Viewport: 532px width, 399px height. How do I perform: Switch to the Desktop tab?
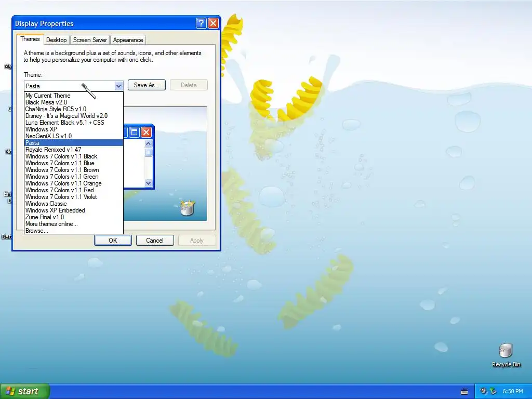click(56, 39)
